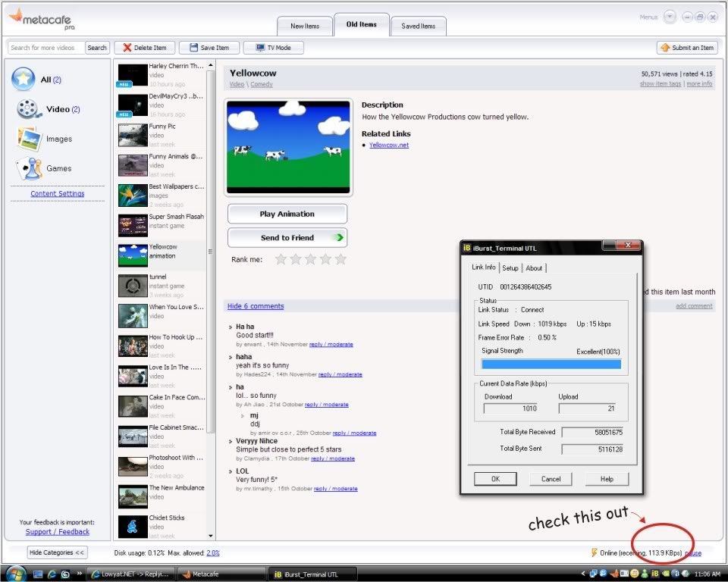This screenshot has width=728, height=582.
Task: Switch to TV Mode
Action: [274, 47]
